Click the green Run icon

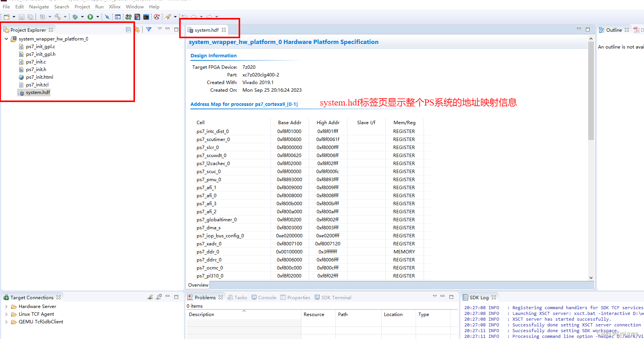90,17
